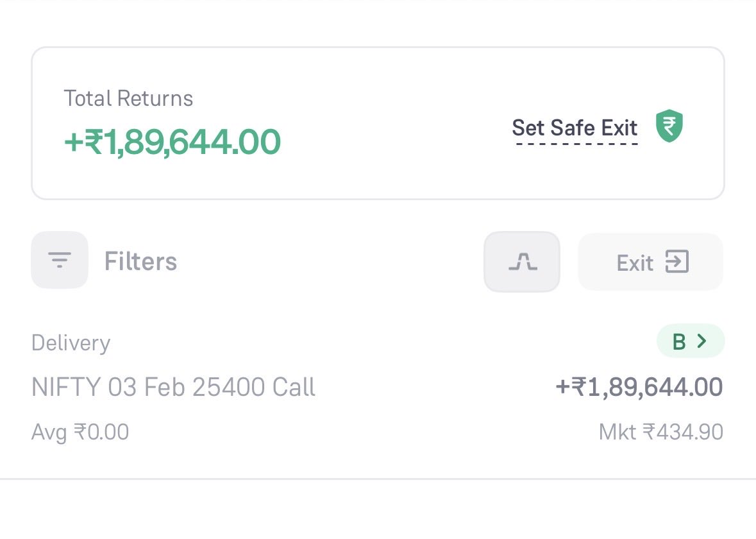The width and height of the screenshot is (756, 539).
Task: Open the NIFTY 03 Feb 25400 Call position
Action: coord(173,387)
